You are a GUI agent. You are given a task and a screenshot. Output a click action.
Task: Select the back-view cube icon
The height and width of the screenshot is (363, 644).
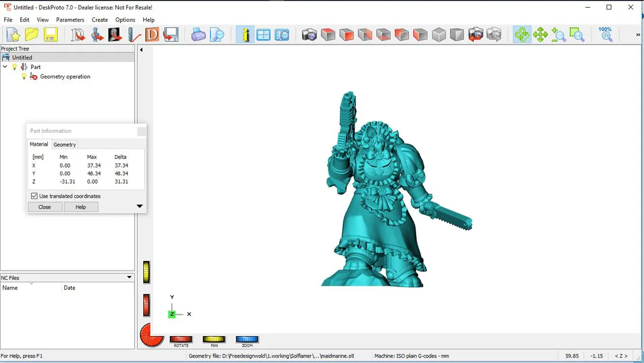coord(402,35)
